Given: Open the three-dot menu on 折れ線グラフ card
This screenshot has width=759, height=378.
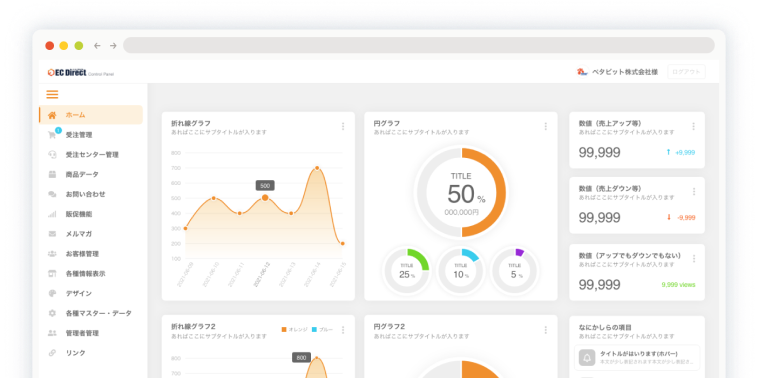Looking at the screenshot, I should pos(343,126).
